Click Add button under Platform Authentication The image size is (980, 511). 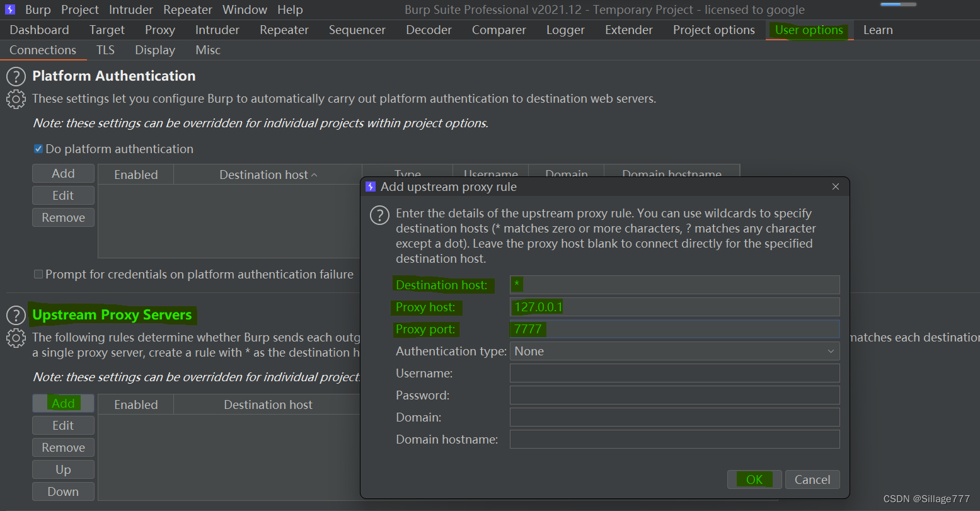pos(63,173)
